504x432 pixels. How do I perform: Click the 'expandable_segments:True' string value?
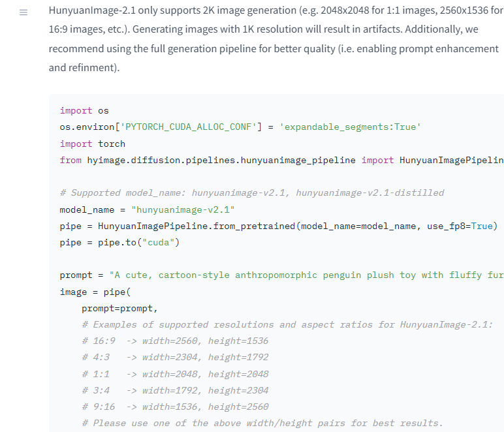(350, 127)
